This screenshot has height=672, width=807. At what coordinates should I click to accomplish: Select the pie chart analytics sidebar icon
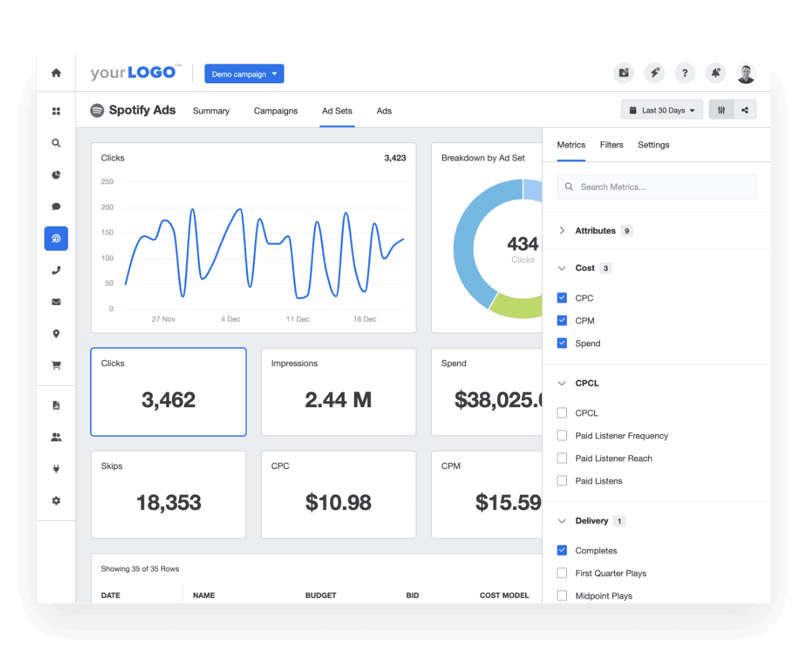[x=56, y=175]
